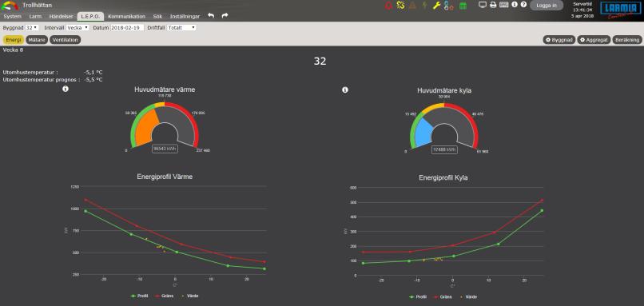Viewport: 644px width, 306px height.
Task: Click the Aggregat add button
Action: [x=594, y=40]
